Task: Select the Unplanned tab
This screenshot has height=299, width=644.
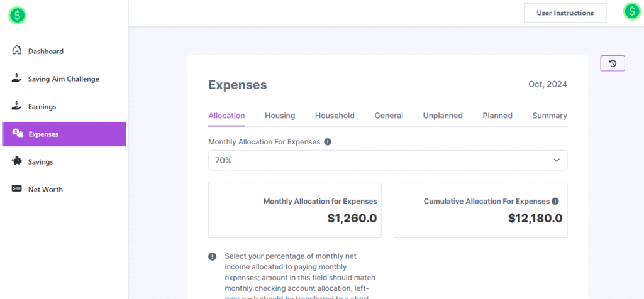Action: click(443, 116)
